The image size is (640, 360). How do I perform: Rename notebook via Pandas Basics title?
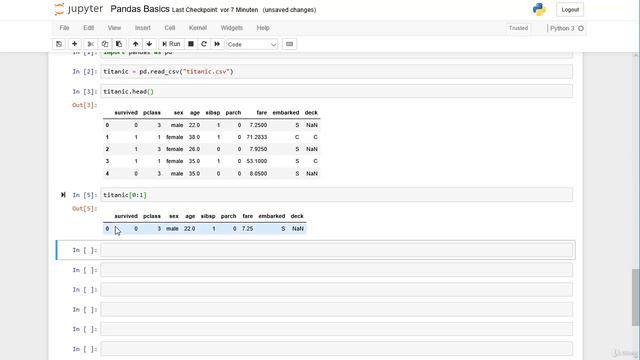point(140,9)
